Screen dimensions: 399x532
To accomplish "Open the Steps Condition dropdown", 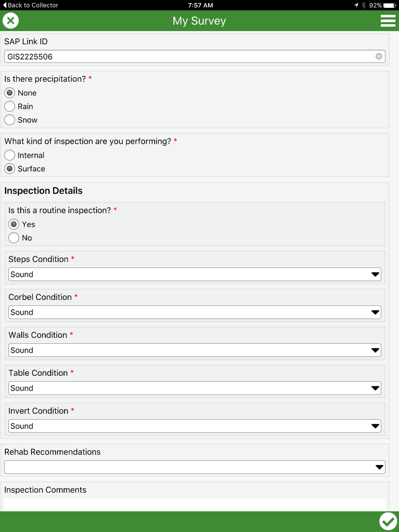I will pyautogui.click(x=195, y=274).
